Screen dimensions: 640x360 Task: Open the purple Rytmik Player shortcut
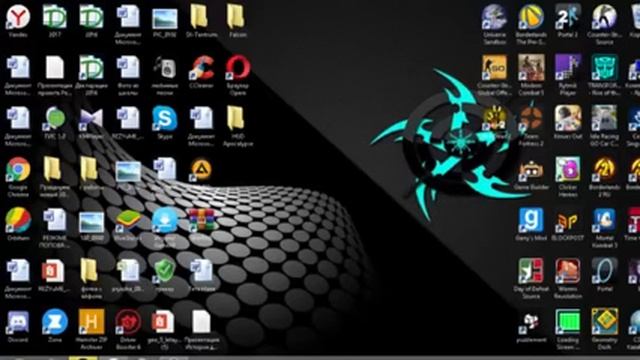pyautogui.click(x=568, y=69)
